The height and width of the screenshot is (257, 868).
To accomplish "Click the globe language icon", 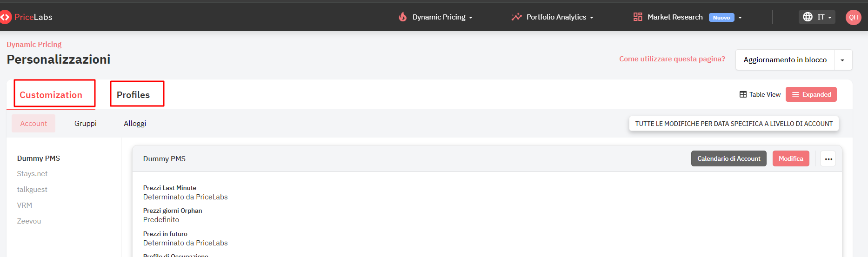I will pyautogui.click(x=808, y=17).
